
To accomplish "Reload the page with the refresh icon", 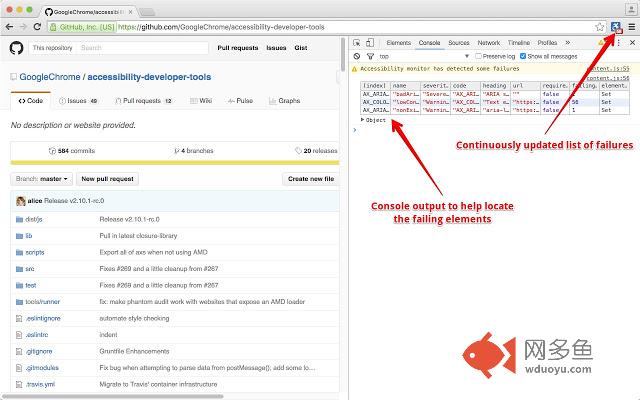I will (x=37, y=27).
